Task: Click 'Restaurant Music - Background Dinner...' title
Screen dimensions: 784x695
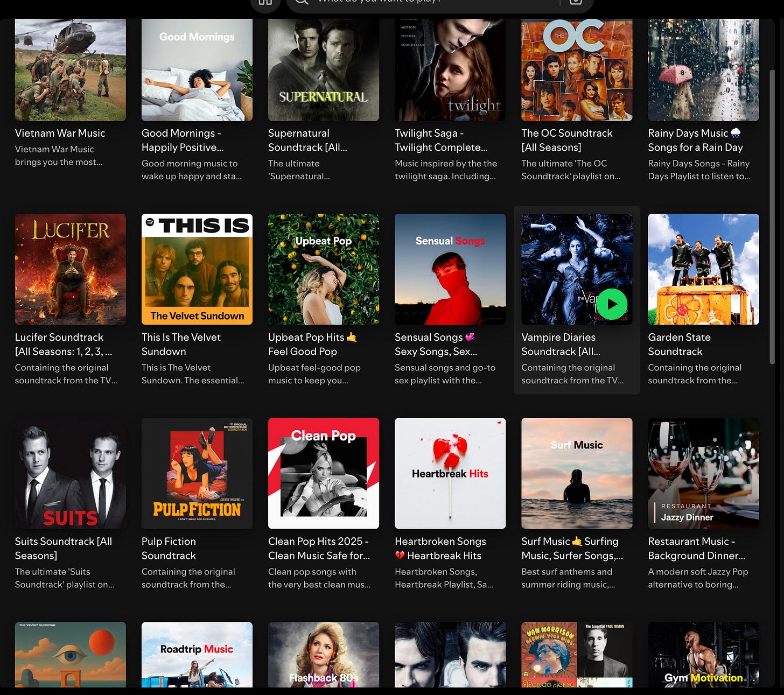Action: point(697,548)
